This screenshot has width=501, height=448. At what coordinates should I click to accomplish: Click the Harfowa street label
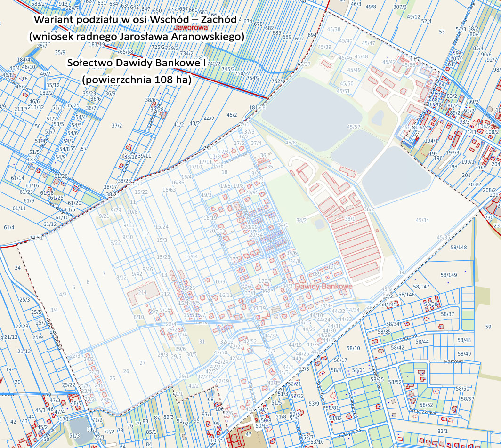[x=453, y=362]
